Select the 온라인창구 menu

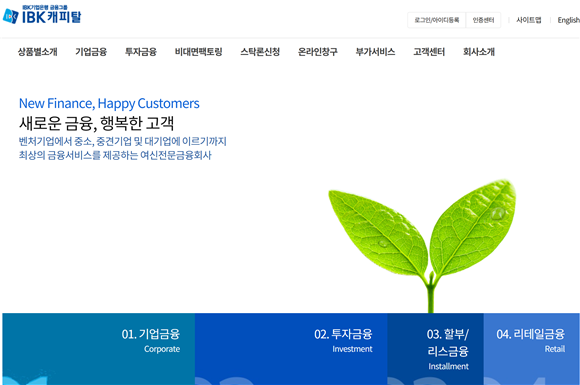pyautogui.click(x=318, y=52)
